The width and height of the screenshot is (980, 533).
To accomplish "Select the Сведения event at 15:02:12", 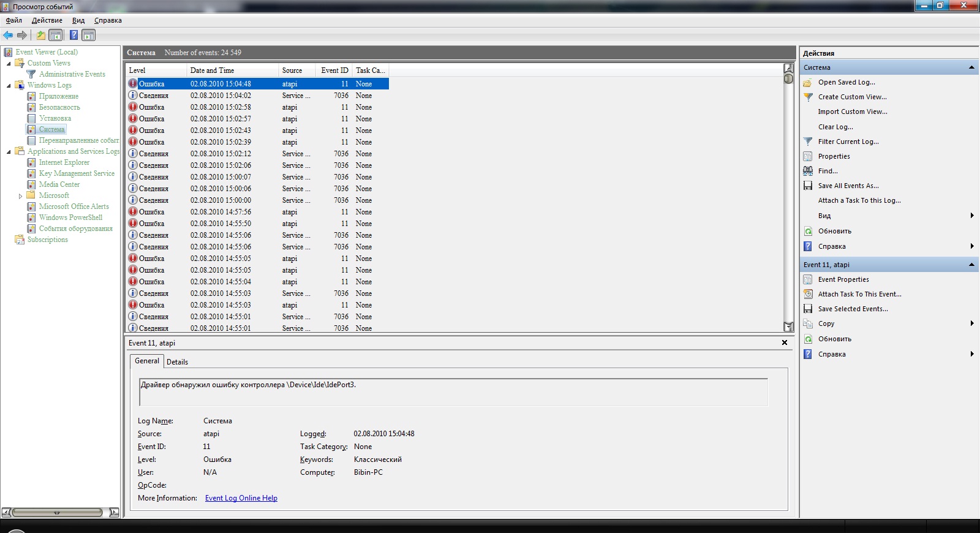I will click(x=257, y=154).
